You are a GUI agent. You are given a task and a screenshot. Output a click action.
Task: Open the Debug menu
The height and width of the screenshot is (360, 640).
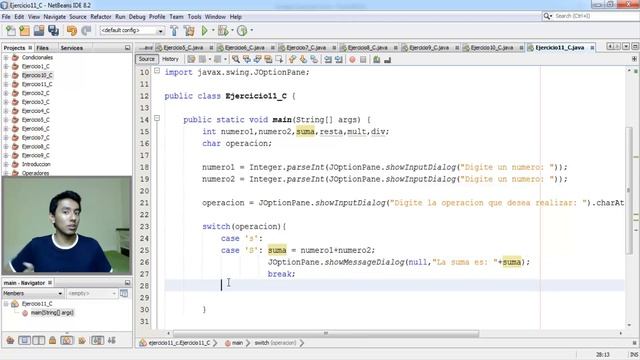[x=137, y=17]
